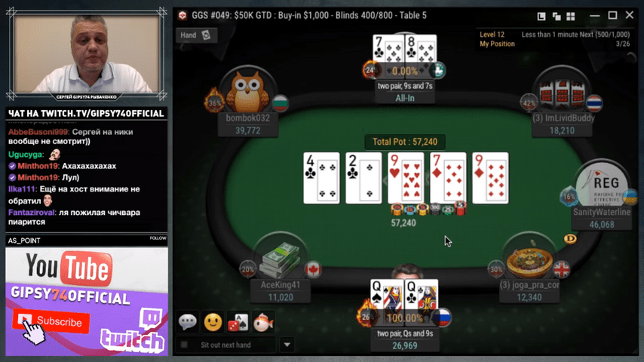Click the dice and ace card icon

pyautogui.click(x=238, y=322)
